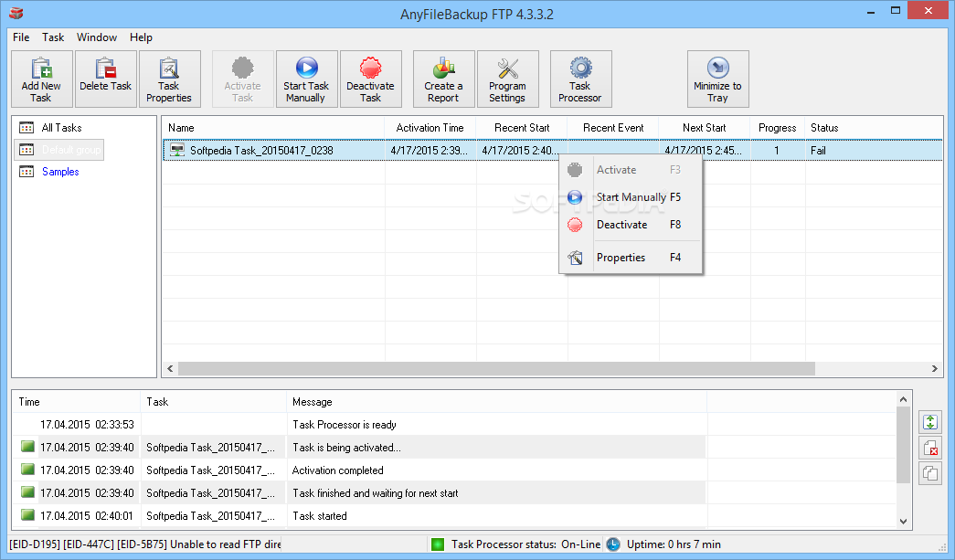The width and height of the screenshot is (955, 560).
Task: Click the Minimize to Tray toolbar button
Action: [x=717, y=79]
